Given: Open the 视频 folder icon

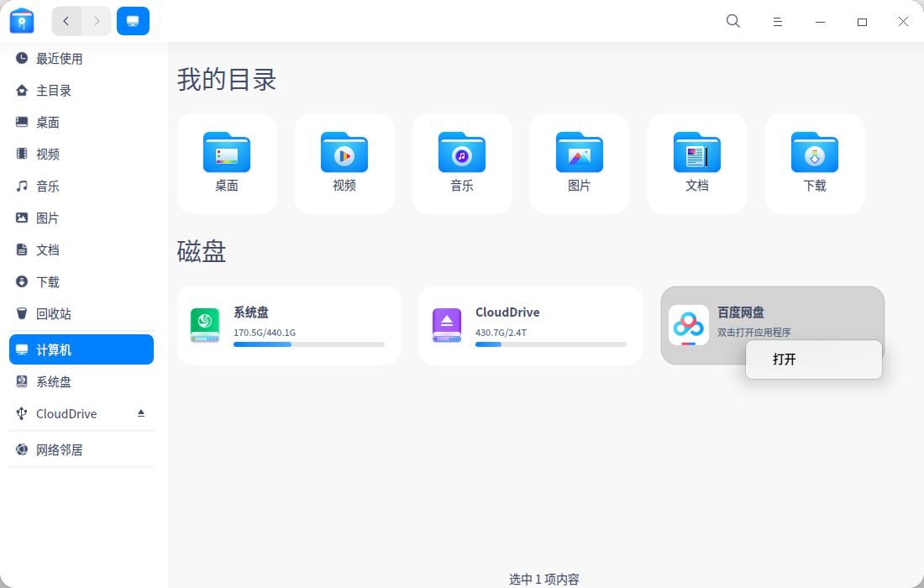Looking at the screenshot, I should (344, 153).
